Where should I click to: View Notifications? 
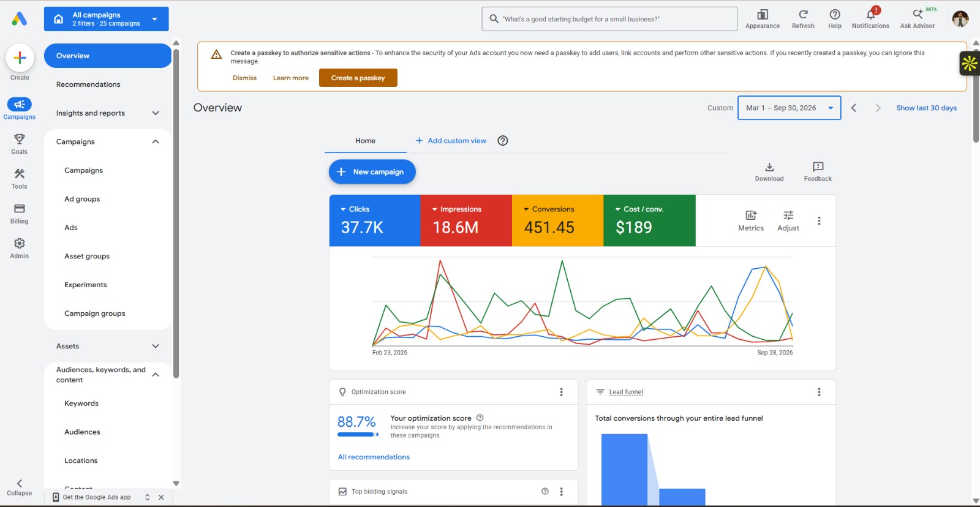coord(870,19)
